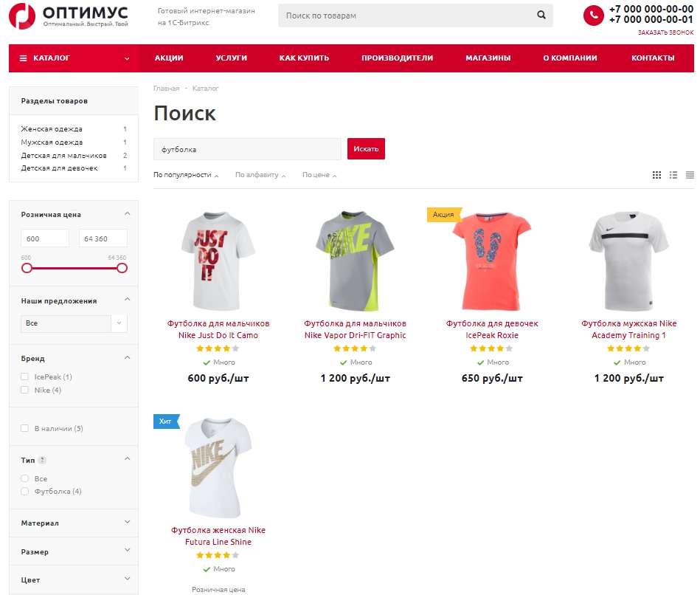Select the Футболка type radio button

tap(24, 492)
